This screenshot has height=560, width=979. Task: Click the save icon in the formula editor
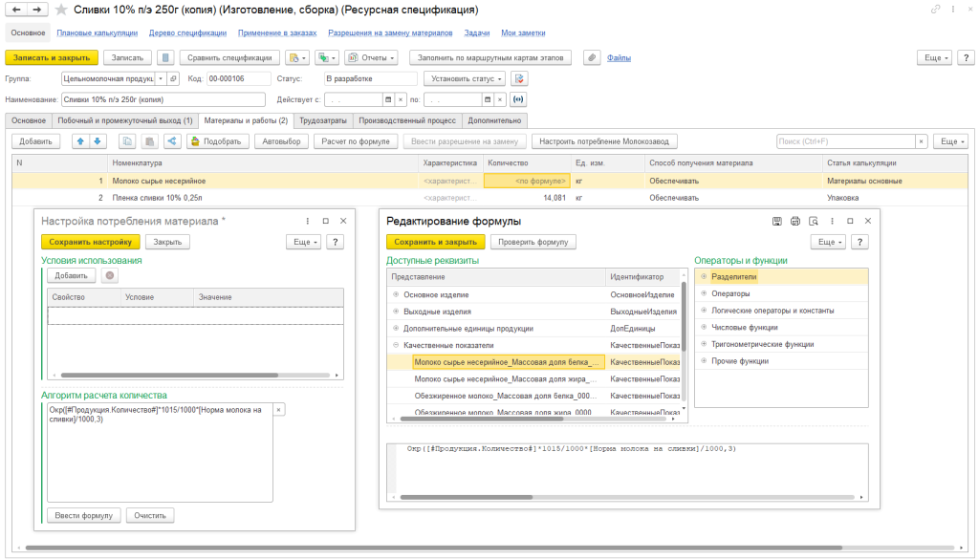777,221
